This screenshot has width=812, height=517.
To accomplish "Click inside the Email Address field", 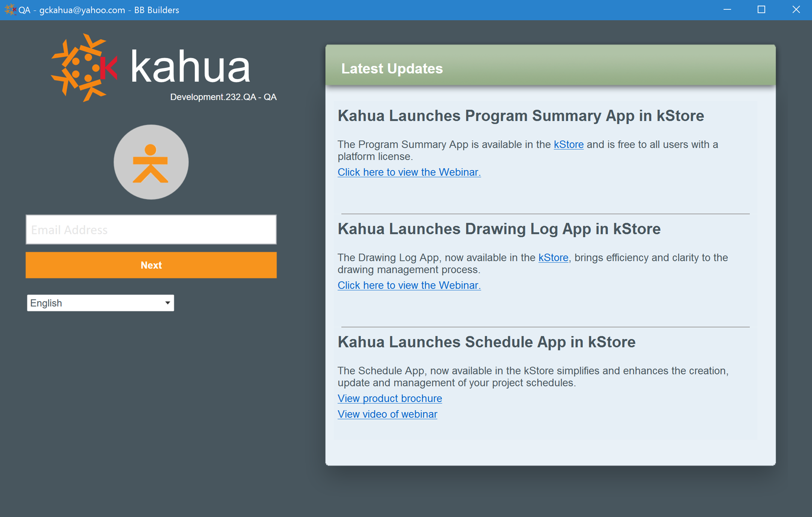I will pyautogui.click(x=151, y=230).
